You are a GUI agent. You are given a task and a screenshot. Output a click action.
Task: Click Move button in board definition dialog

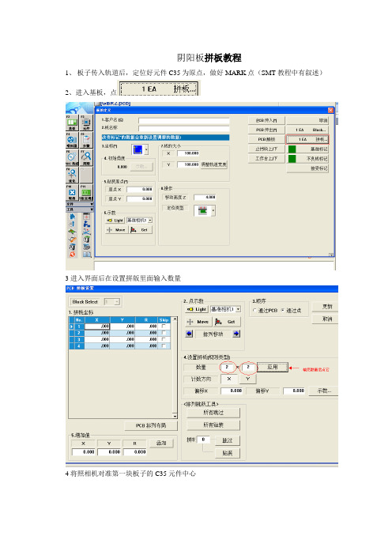[x=116, y=230]
